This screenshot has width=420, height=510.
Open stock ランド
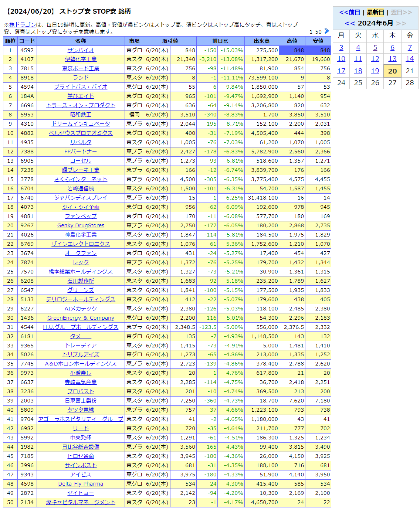pos(81,78)
